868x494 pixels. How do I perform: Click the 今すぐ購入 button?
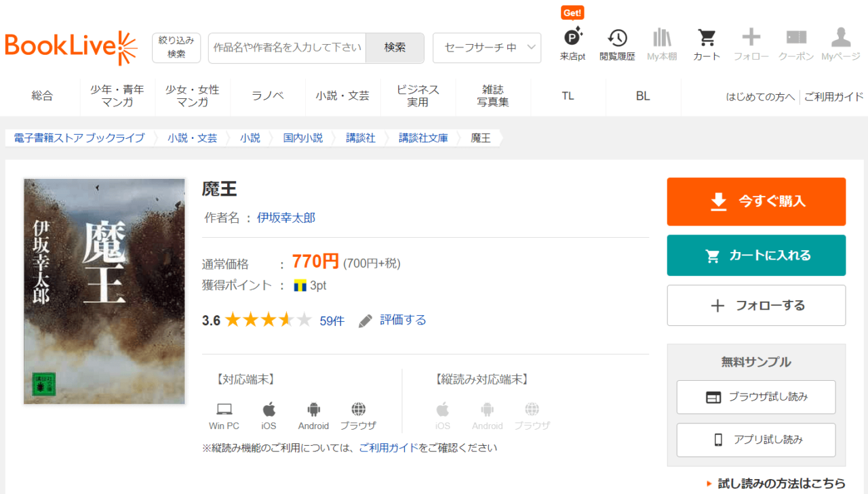click(756, 201)
